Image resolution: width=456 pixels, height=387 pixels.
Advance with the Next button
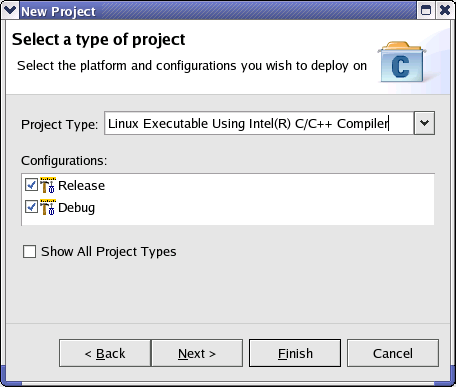click(x=197, y=353)
